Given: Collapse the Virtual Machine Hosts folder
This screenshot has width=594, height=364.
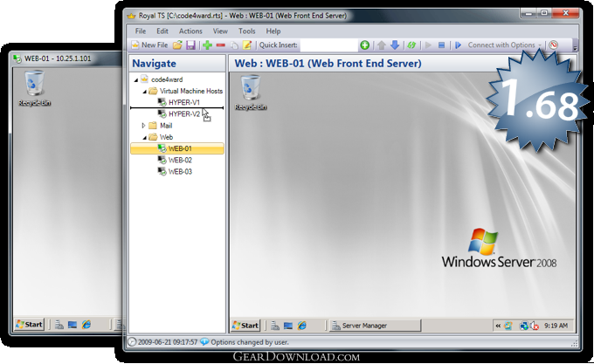Looking at the screenshot, I should (x=144, y=92).
